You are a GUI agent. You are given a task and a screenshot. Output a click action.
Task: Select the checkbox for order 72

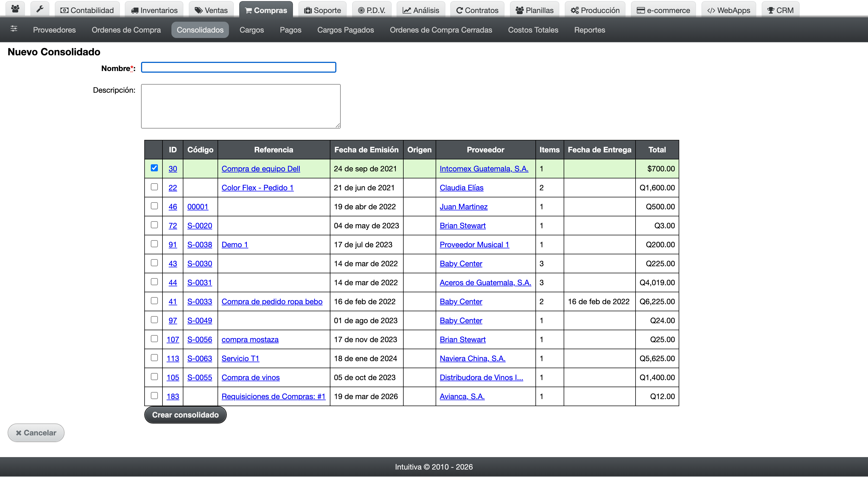[154, 225]
